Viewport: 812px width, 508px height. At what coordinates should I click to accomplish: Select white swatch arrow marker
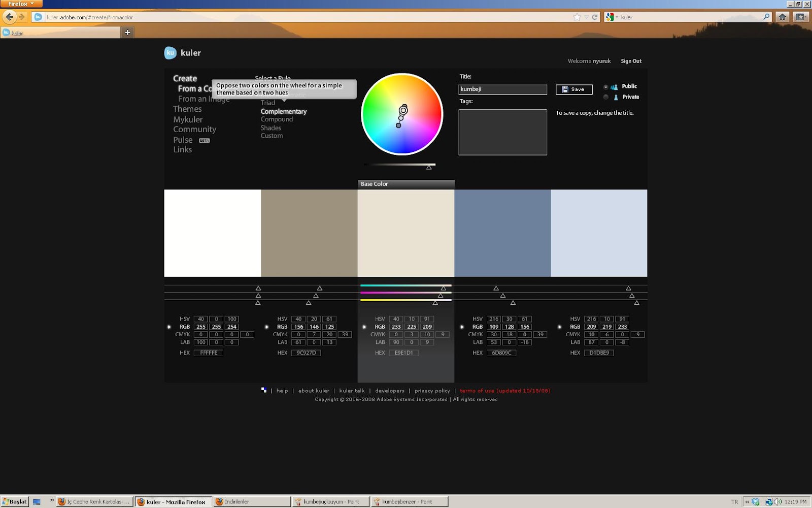(169, 327)
